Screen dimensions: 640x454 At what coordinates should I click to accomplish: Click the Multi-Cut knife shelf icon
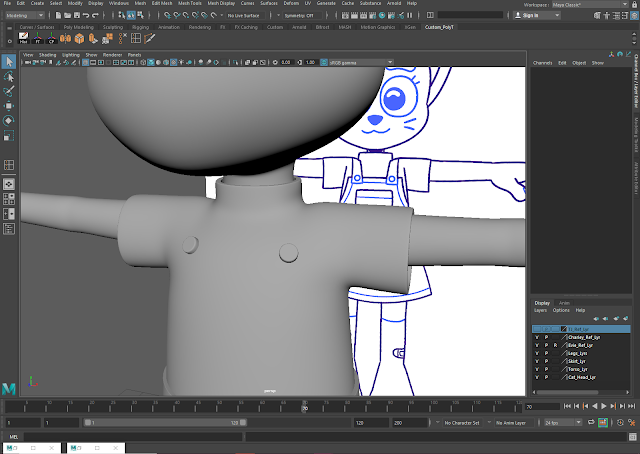point(150,38)
